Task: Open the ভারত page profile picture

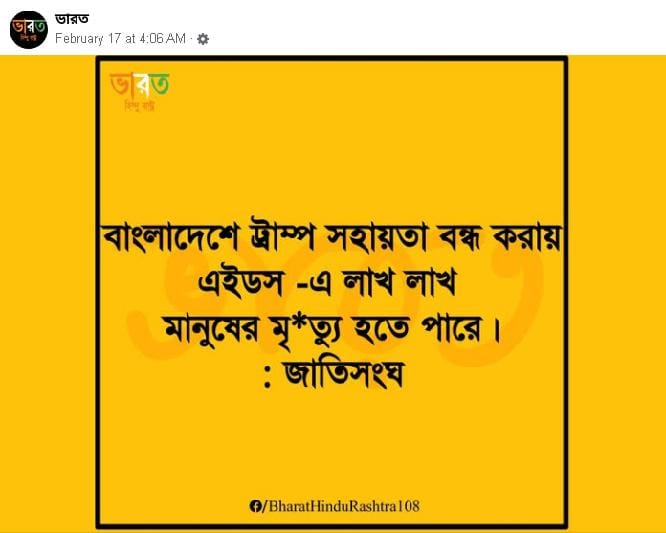Action: pyautogui.click(x=29, y=30)
